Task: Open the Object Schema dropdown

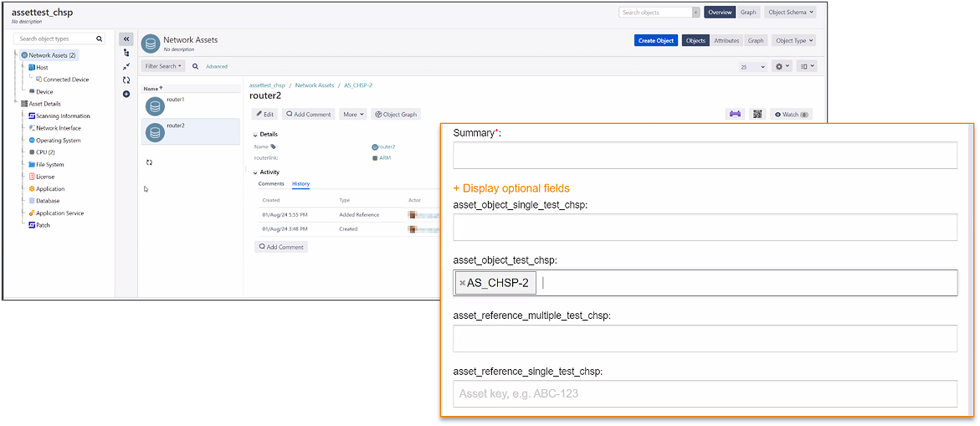Action: [790, 13]
